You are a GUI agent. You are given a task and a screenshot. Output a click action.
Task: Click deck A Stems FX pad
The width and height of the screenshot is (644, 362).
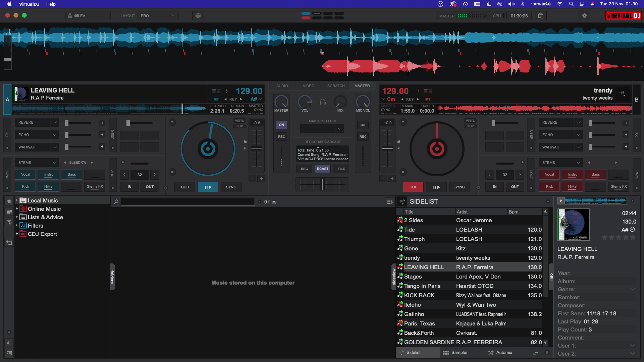pos(95,187)
